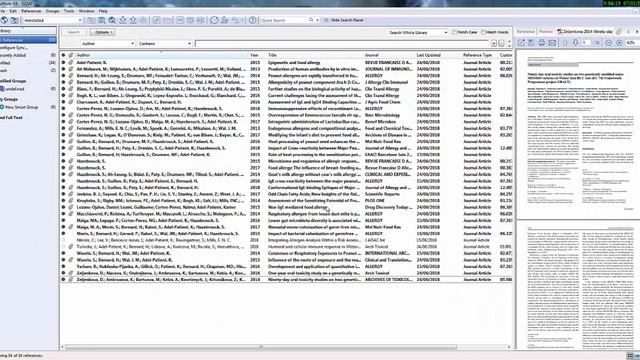Select the row titled Odd Chain Fatty Acids
Image resolution: width=640 pixels, height=360 pixels.
[286, 194]
